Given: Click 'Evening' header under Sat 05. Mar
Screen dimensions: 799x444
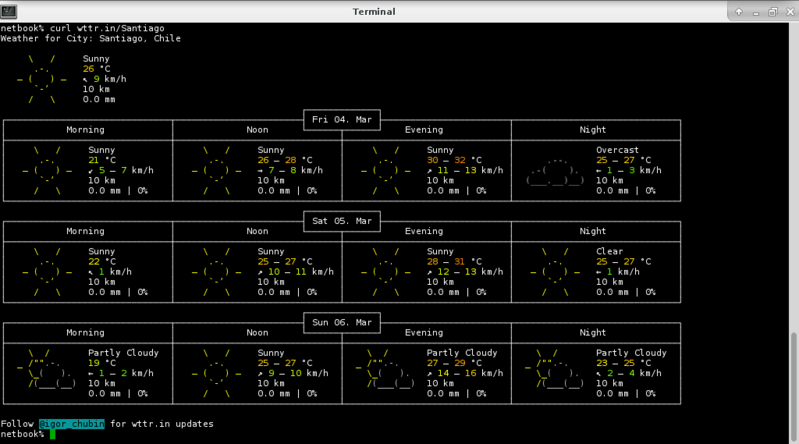Looking at the screenshot, I should pos(424,231).
